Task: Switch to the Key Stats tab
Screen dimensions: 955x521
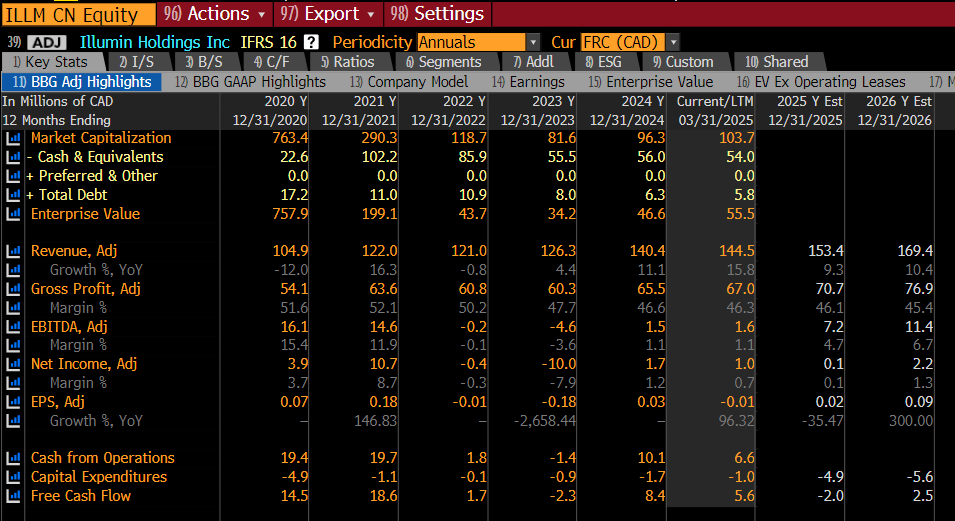Action: pos(51,62)
